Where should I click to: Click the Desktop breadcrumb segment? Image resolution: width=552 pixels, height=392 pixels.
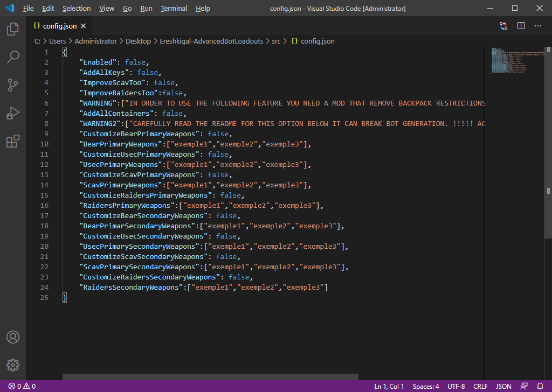click(x=139, y=41)
